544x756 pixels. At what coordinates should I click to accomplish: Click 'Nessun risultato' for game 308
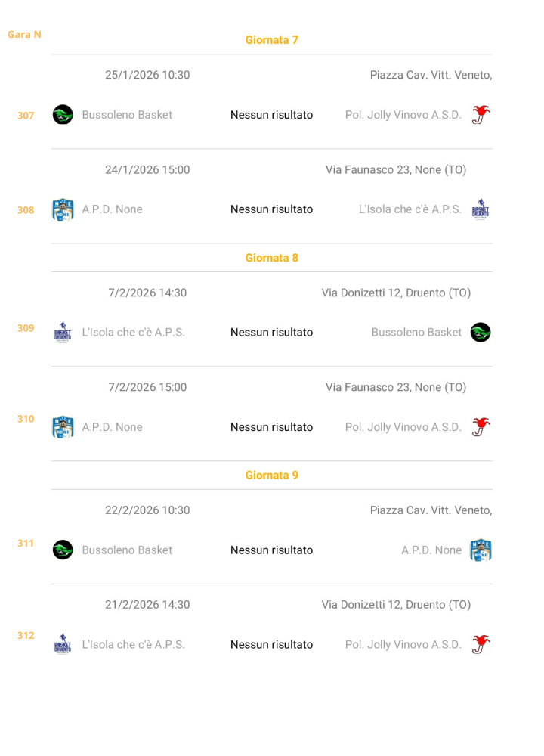[x=271, y=209]
